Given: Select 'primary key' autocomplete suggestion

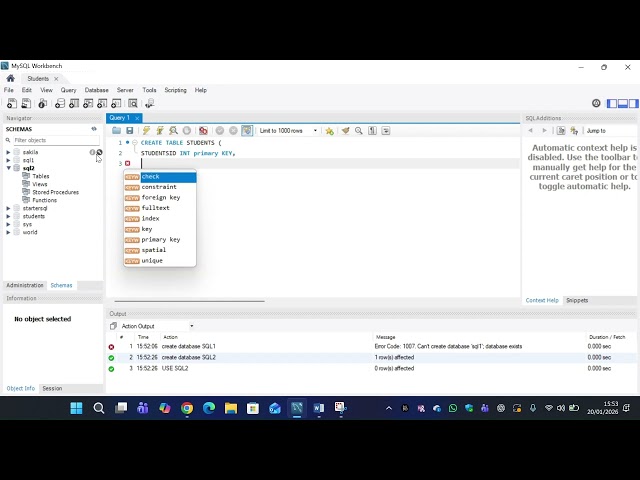Looking at the screenshot, I should pyautogui.click(x=160, y=240).
